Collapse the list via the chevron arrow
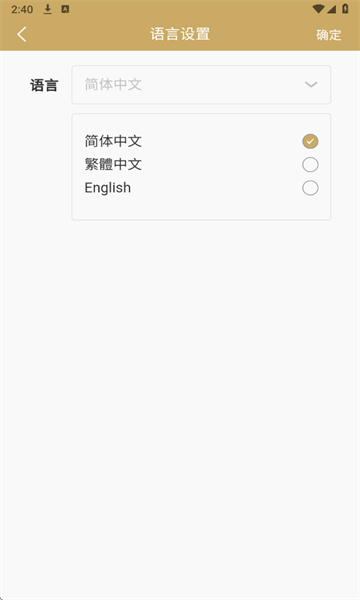 311,84
